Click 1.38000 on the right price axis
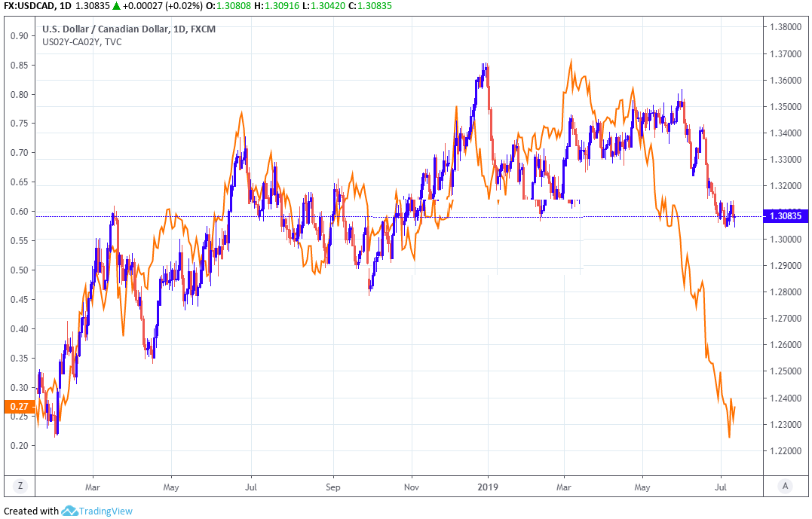Screen dimensions: 812x519 784,27
